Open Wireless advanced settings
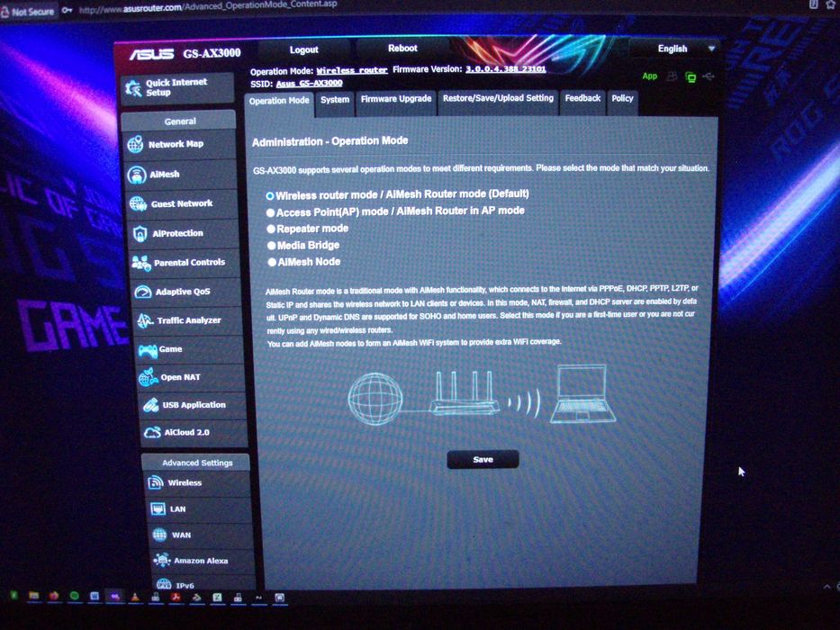Image resolution: width=840 pixels, height=630 pixels. [x=198, y=482]
